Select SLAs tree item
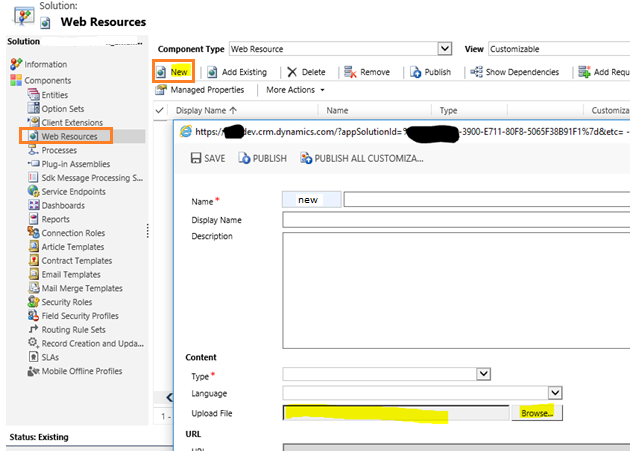This screenshot has height=451, width=630. pyautogui.click(x=50, y=357)
